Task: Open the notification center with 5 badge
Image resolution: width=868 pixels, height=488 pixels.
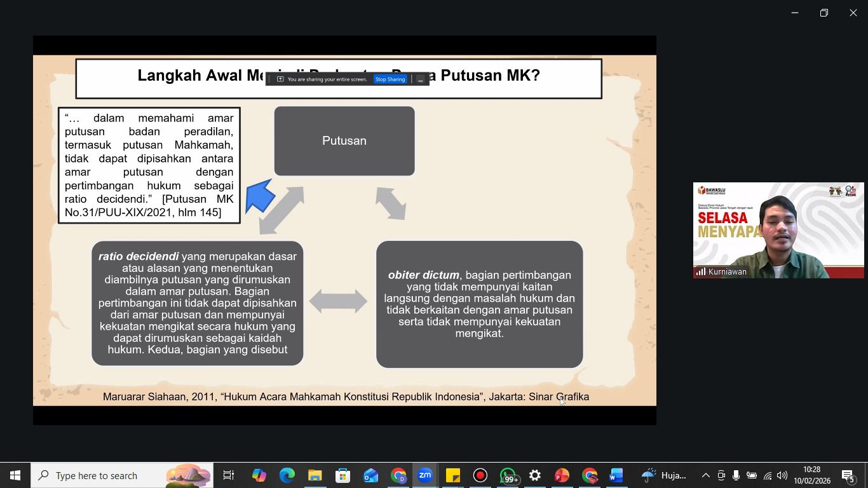Action: pyautogui.click(x=849, y=475)
